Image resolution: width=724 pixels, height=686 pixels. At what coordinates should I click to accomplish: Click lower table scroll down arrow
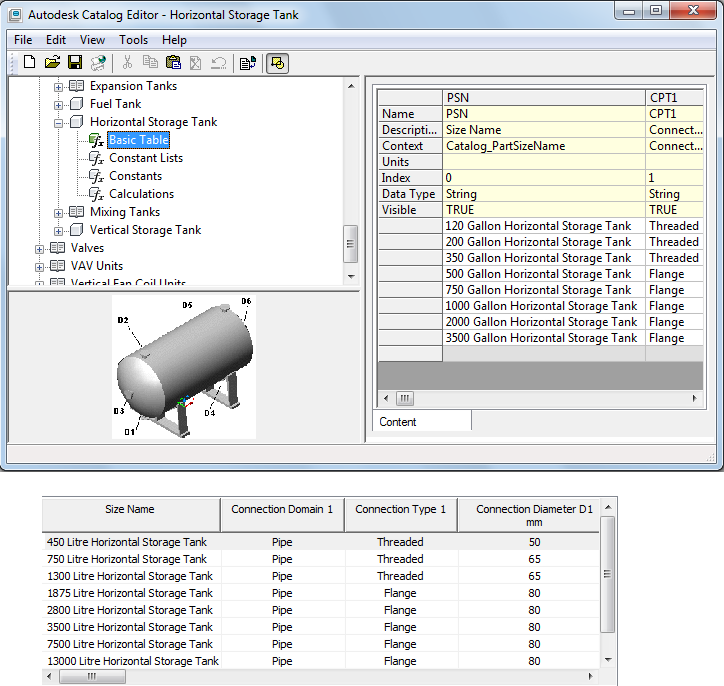pos(608,660)
